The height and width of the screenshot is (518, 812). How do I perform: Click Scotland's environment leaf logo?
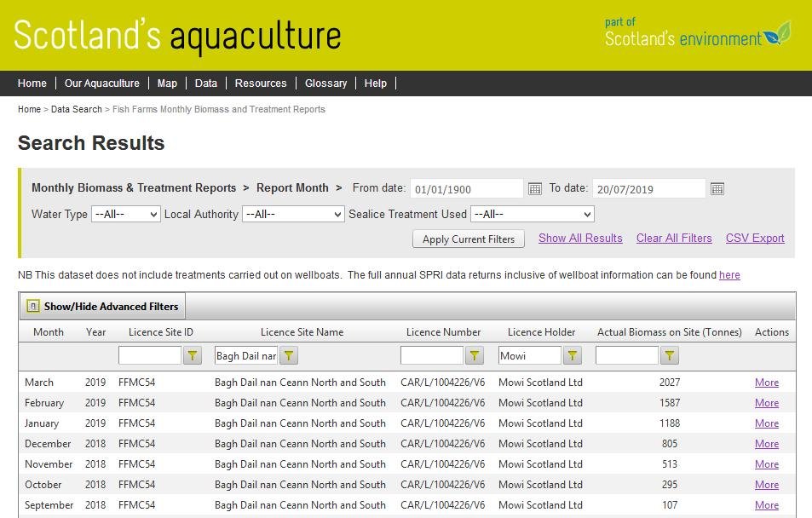[x=776, y=35]
